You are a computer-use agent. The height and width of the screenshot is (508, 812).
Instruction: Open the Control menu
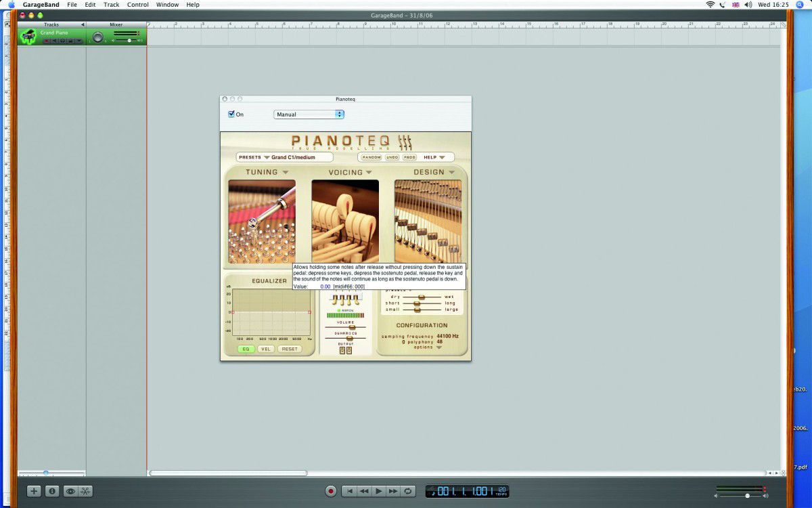[x=138, y=4]
